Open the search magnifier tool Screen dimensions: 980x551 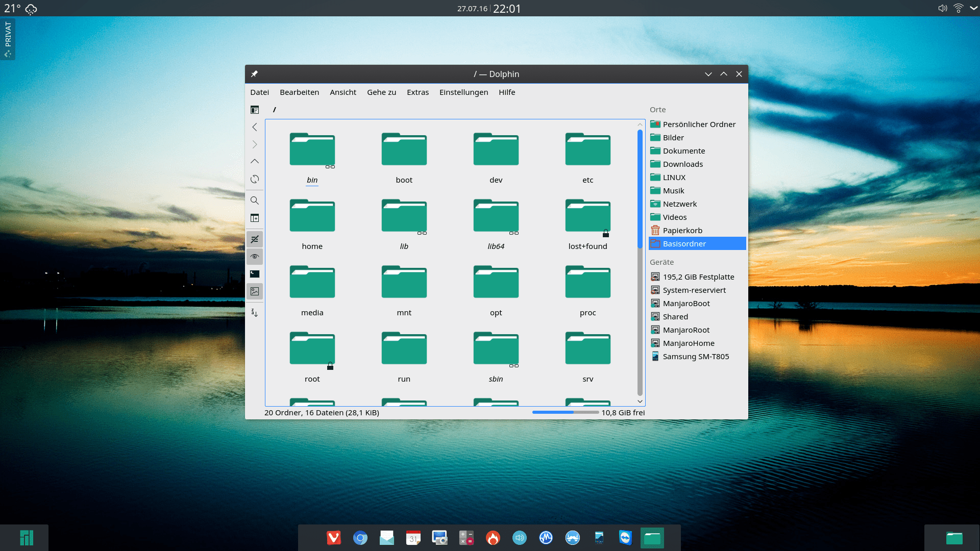point(255,201)
